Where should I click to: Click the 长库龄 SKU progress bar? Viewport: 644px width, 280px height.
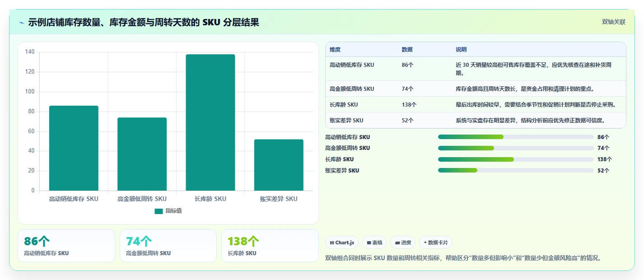(x=516, y=159)
